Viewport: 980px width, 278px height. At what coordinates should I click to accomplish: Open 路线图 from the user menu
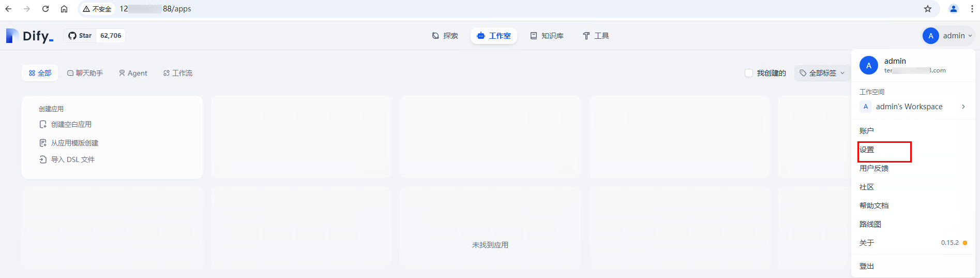click(913, 224)
